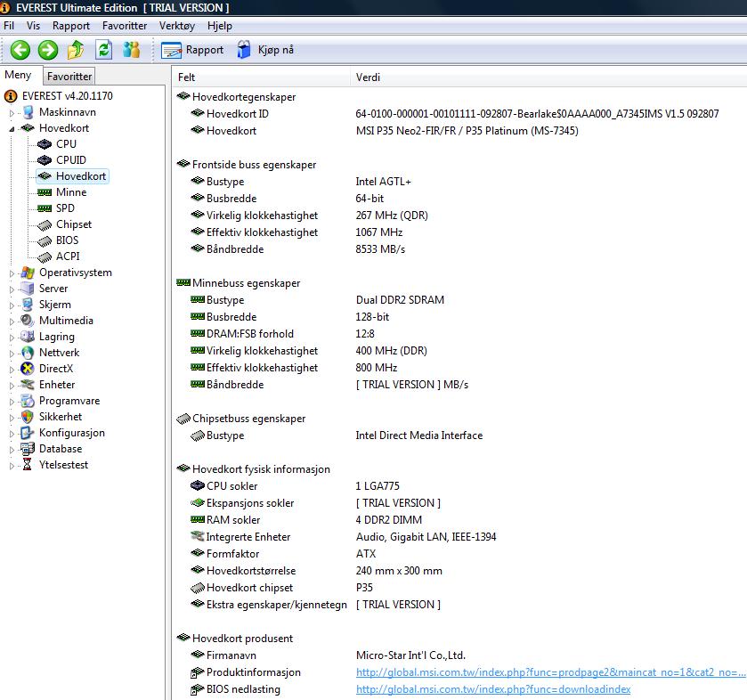Open the Produktinformasjon MSI link
Image resolution: width=747 pixels, height=700 pixels.
(550, 672)
